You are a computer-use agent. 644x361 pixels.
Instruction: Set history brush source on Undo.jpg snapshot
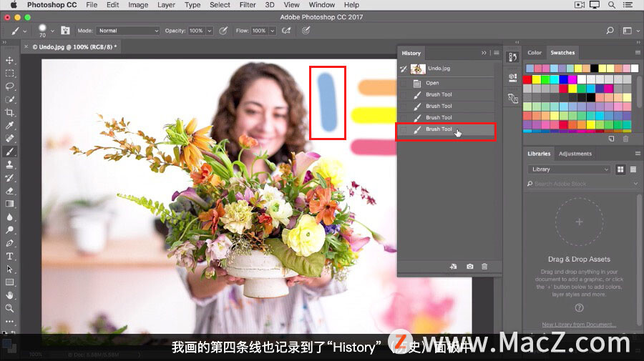404,69
